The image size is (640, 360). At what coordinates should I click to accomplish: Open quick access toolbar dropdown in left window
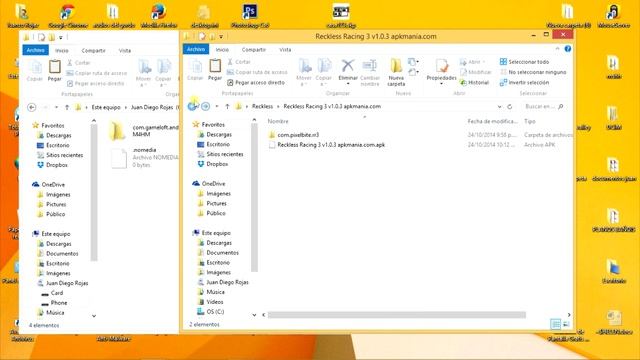pyautogui.click(x=61, y=38)
